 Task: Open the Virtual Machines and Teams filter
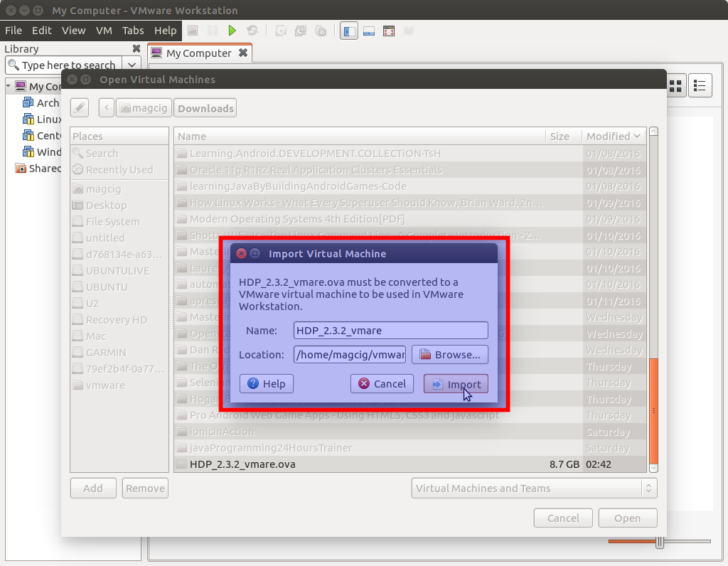534,488
